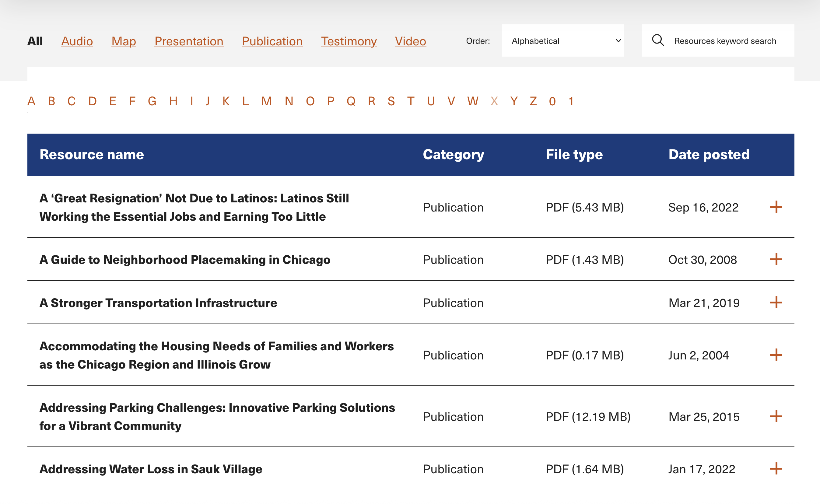The image size is (820, 504).
Task: Open the Alphabetical order dropdown
Action: (x=563, y=41)
